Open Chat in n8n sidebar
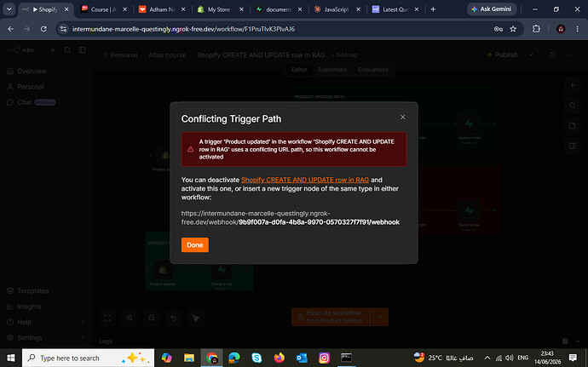 tap(32, 102)
